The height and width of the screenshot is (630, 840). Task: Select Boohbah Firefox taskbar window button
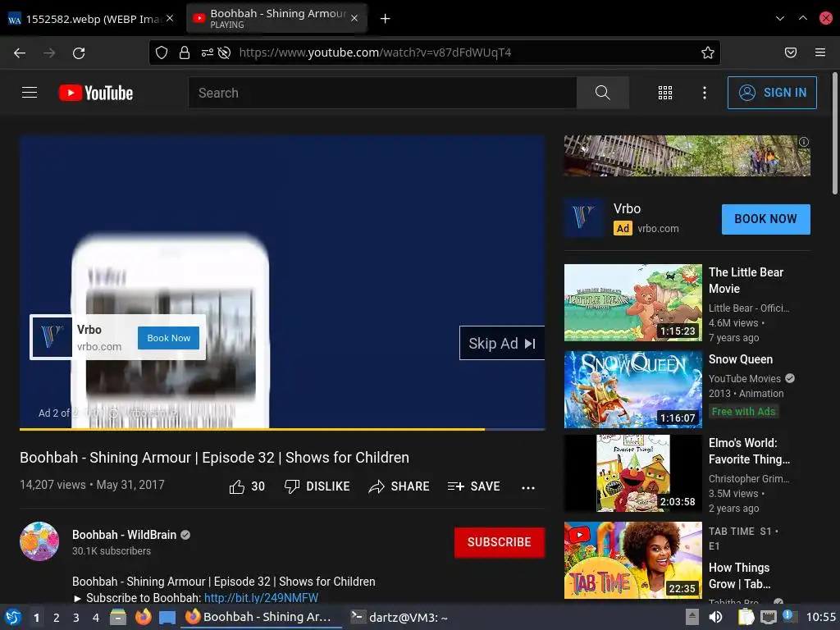pos(262,618)
